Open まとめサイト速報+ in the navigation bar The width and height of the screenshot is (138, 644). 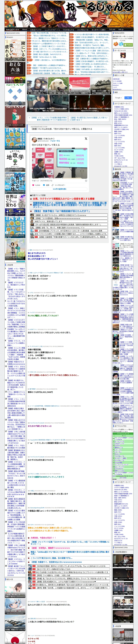coord(98,30)
